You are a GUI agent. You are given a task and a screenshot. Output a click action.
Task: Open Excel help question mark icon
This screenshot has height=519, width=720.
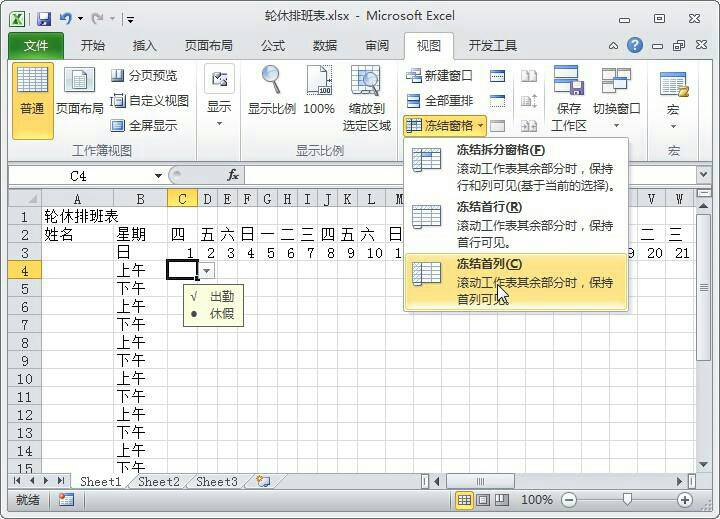click(634, 45)
